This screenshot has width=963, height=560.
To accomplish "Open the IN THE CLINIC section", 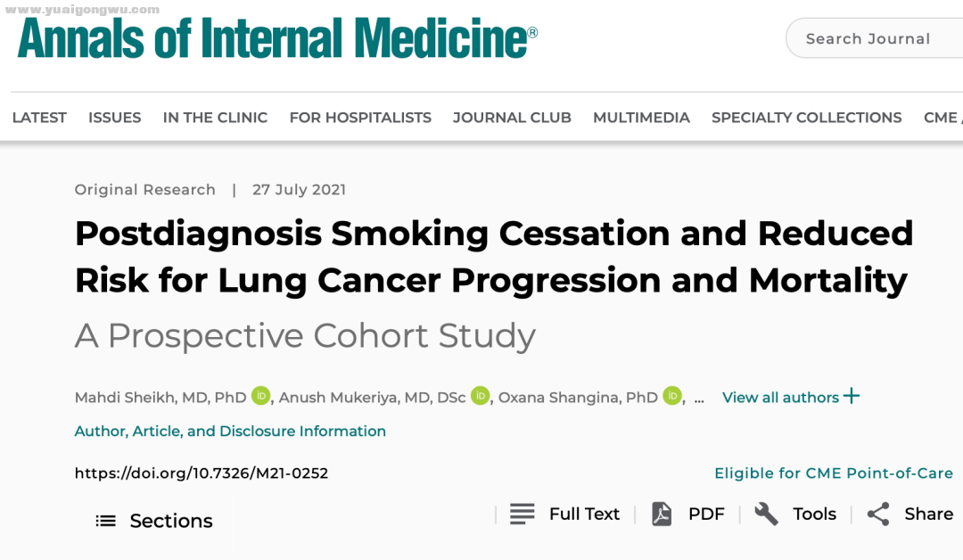I will coord(216,118).
